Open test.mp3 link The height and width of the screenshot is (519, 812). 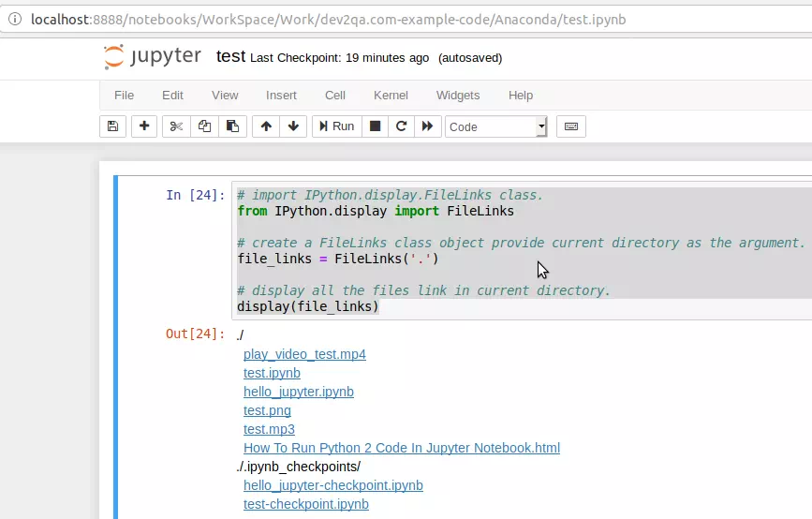point(270,429)
